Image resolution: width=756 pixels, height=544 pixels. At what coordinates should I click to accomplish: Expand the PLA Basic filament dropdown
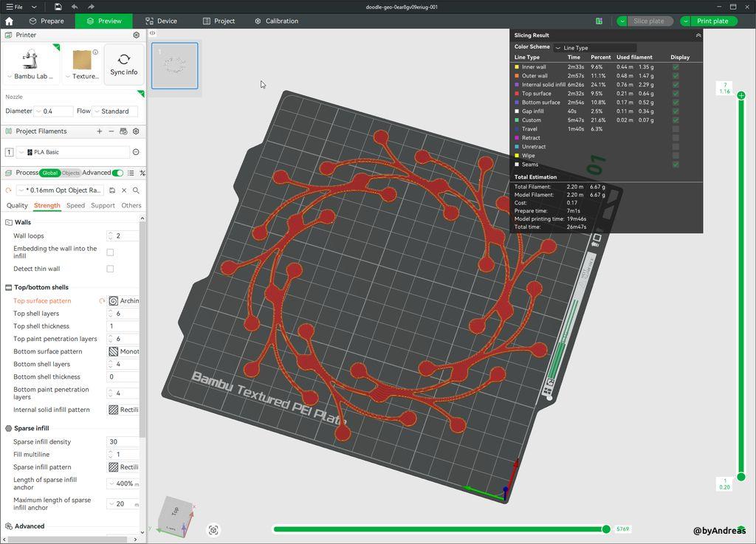coord(72,152)
